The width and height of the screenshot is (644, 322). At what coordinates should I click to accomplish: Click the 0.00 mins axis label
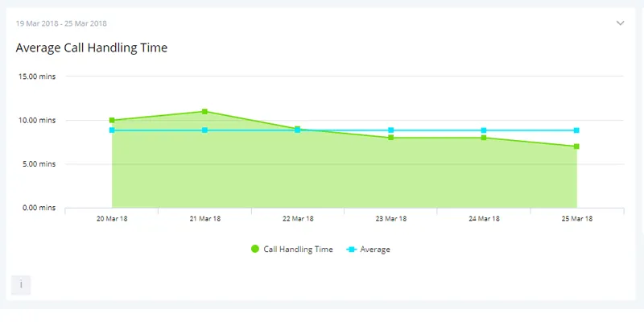click(x=39, y=208)
